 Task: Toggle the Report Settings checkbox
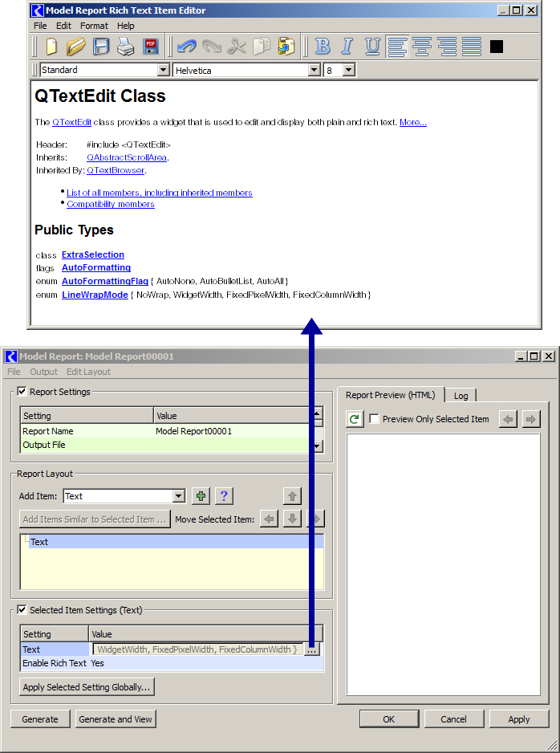(x=22, y=392)
